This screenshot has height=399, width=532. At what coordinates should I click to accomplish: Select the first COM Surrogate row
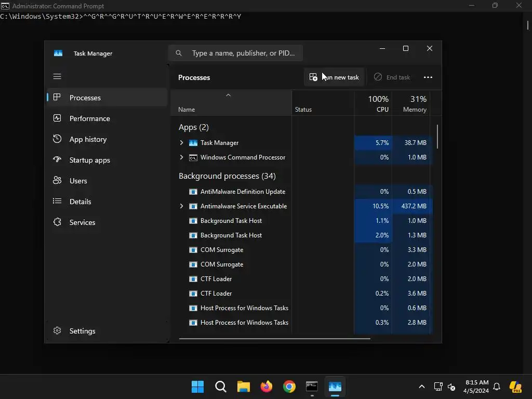pyautogui.click(x=302, y=250)
